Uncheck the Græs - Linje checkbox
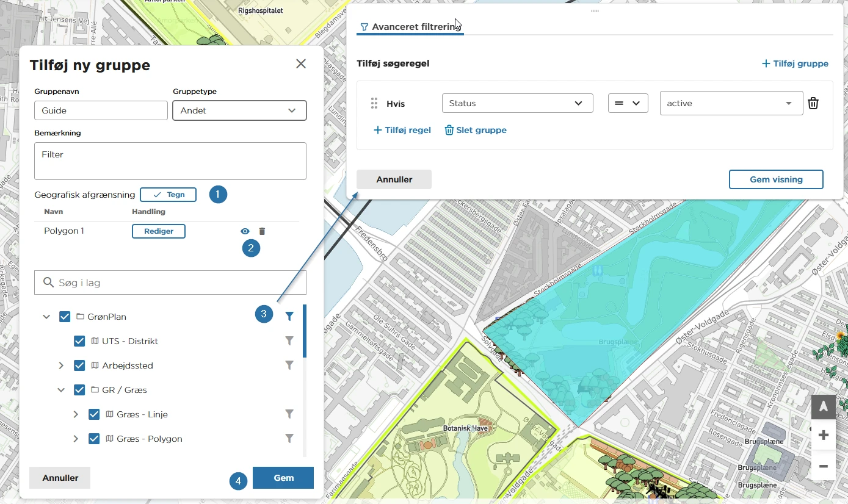The height and width of the screenshot is (504, 848). pos(94,414)
